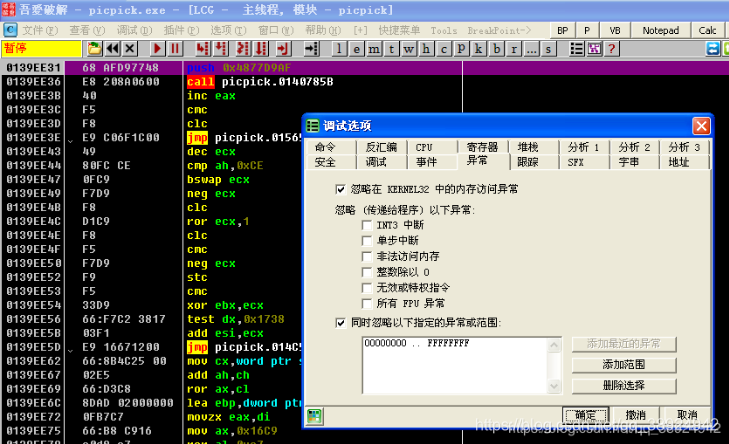729x444 pixels.
Task: Open the Notepad toolbar button
Action: click(661, 30)
